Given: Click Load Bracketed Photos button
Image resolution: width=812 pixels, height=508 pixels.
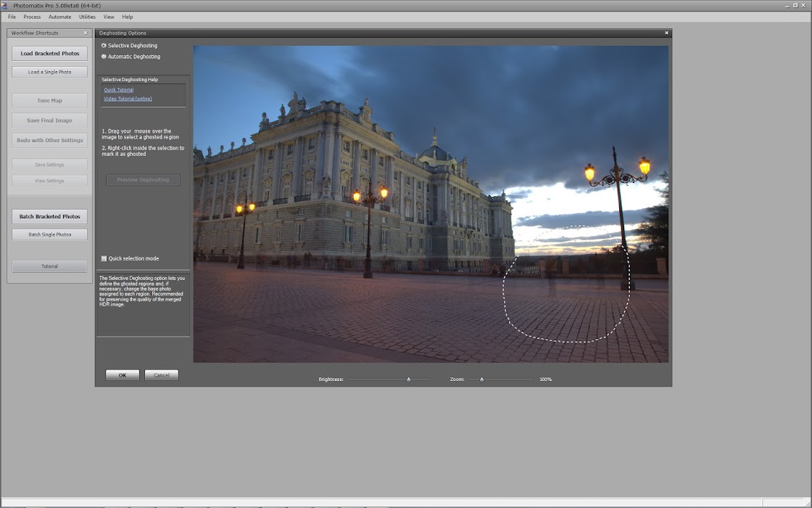Looking at the screenshot, I should coord(50,54).
